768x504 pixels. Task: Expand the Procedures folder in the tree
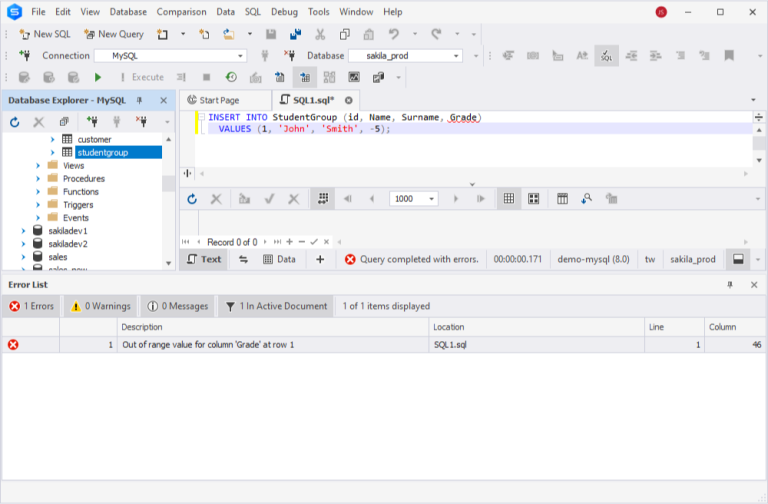click(38, 179)
